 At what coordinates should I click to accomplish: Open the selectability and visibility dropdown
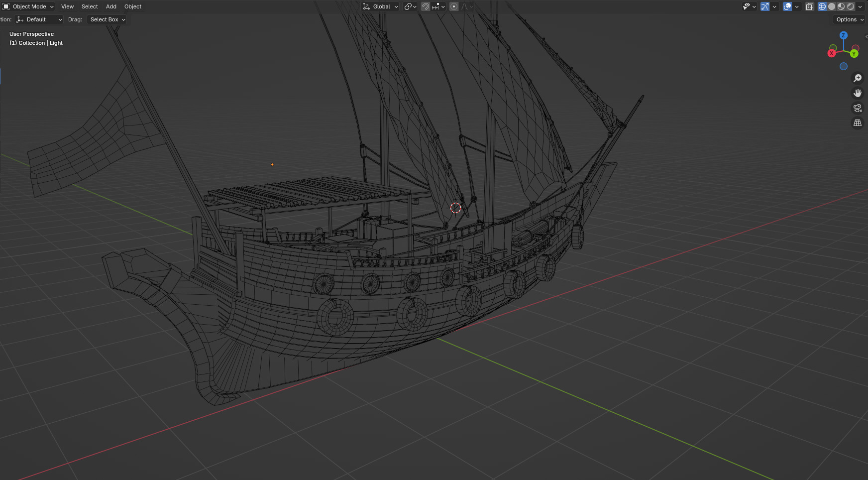tap(749, 6)
